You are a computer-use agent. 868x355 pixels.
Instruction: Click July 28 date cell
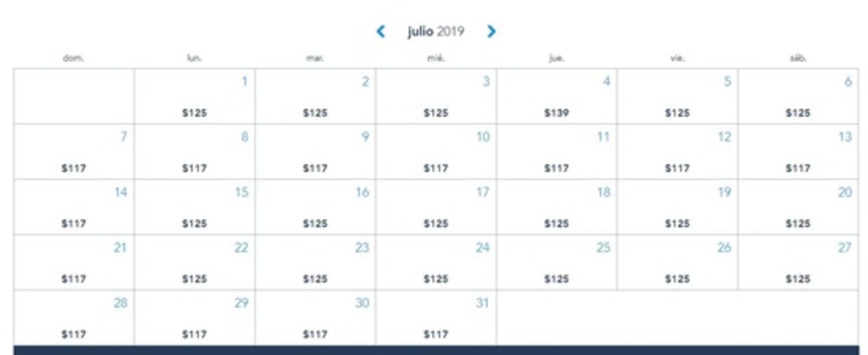[74, 318]
